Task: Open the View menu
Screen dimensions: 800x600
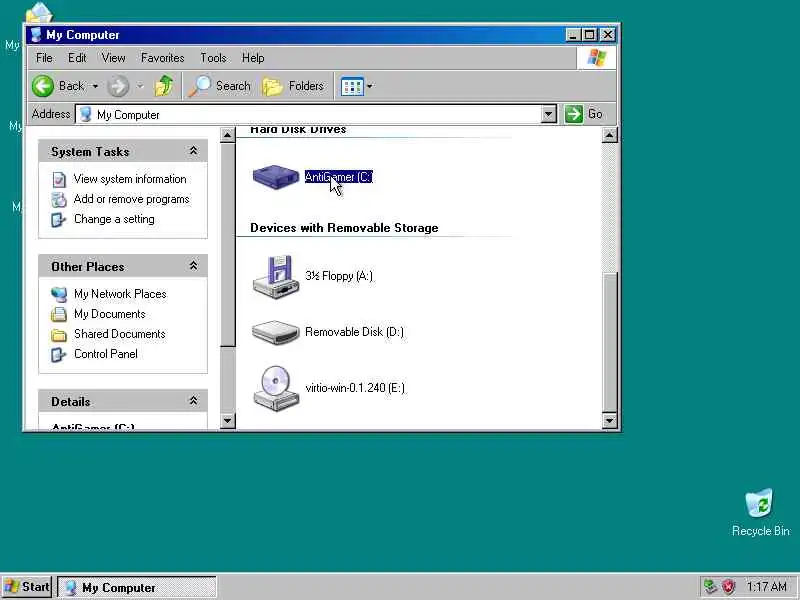Action: click(113, 58)
